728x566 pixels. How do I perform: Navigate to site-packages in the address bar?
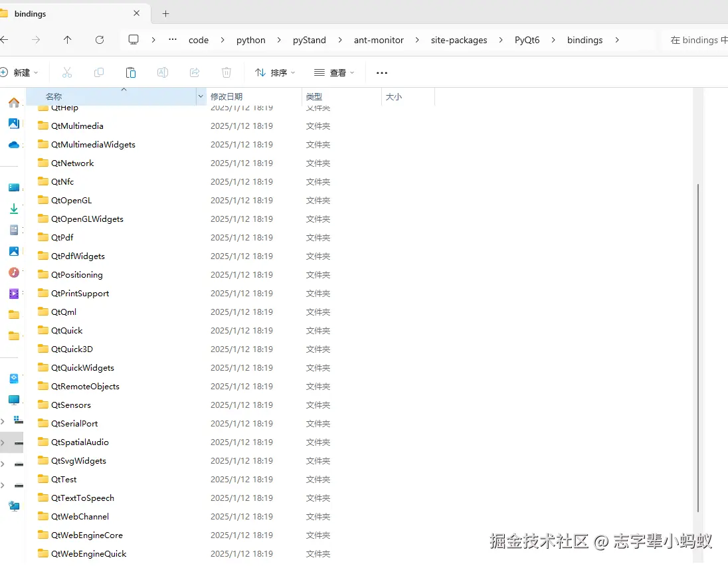pyautogui.click(x=459, y=41)
